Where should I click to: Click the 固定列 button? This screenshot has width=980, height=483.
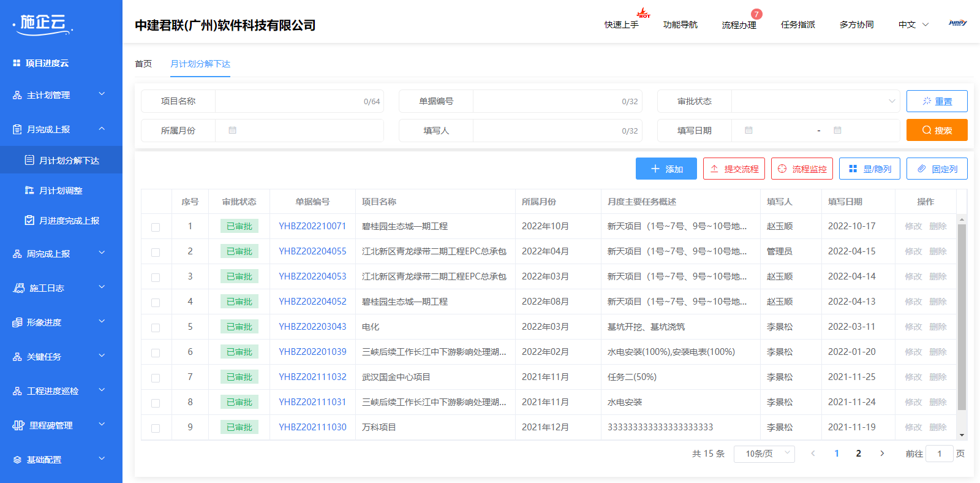pos(937,169)
